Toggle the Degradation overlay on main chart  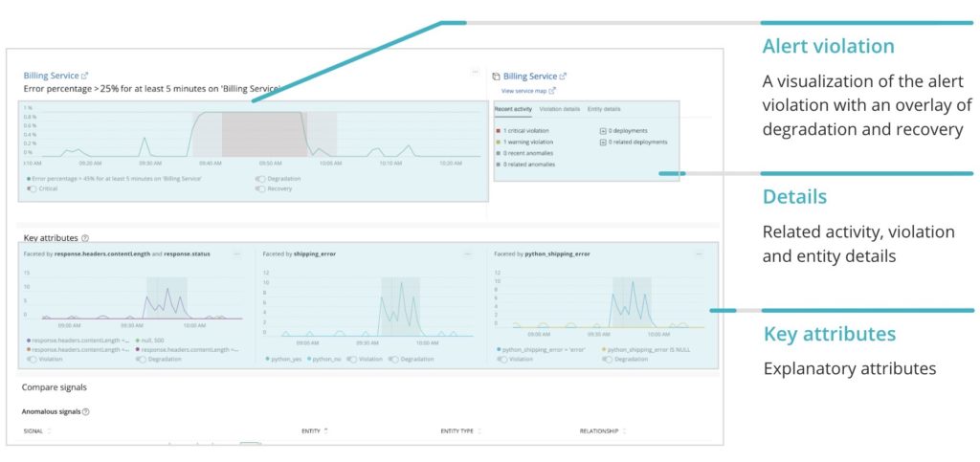click(x=260, y=179)
